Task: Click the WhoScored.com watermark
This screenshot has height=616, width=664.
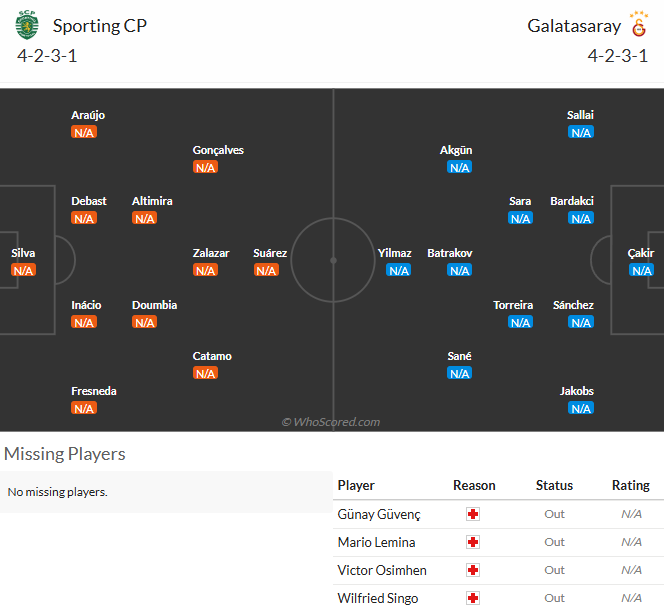Action: (x=331, y=422)
